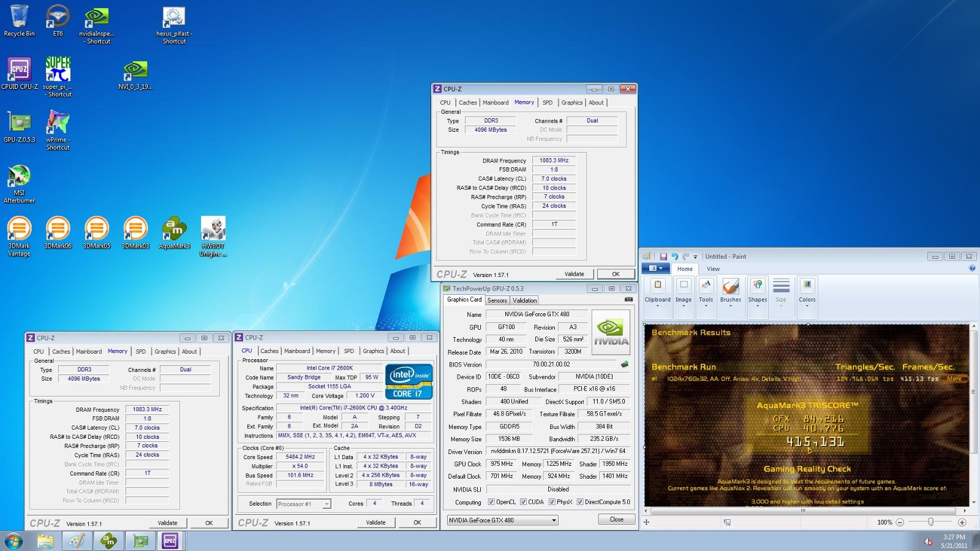The width and height of the screenshot is (980, 551).
Task: Open Graphics tab in CPU-Z processor window
Action: [x=373, y=351]
